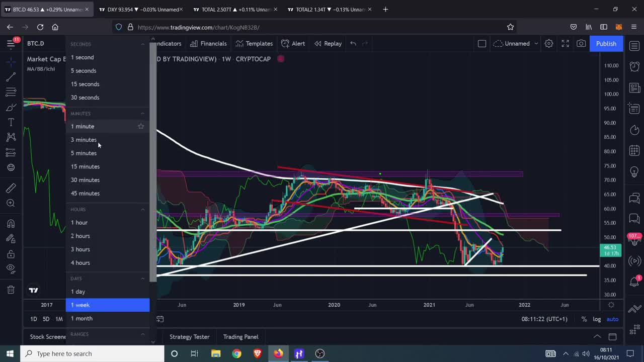This screenshot has width=644, height=362.
Task: Open the emoji icons tool
Action: point(11,167)
